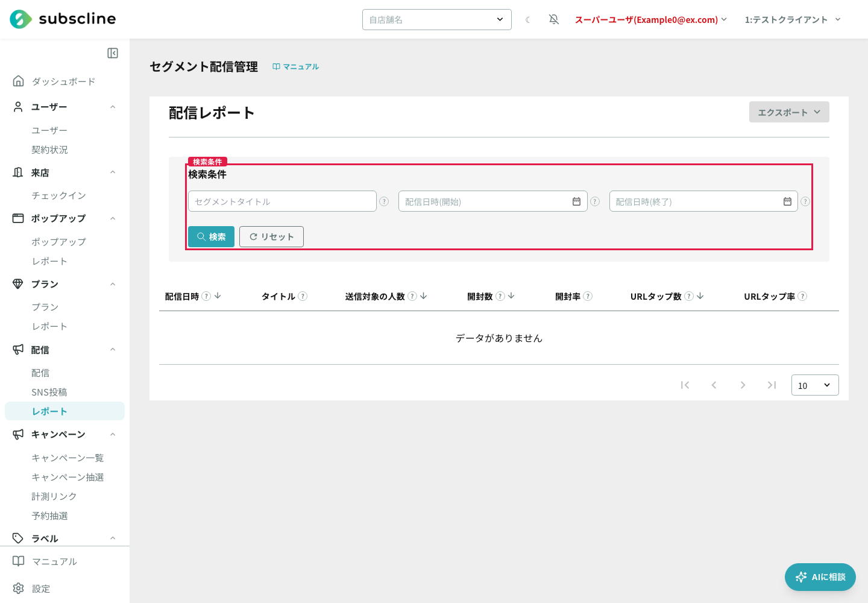
Task: Open レポート under プラン
Action: [49, 326]
